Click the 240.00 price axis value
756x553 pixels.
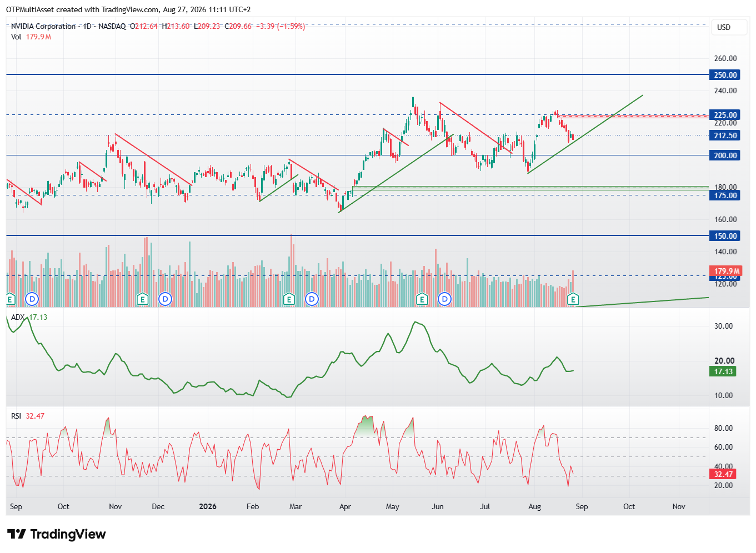(x=725, y=91)
